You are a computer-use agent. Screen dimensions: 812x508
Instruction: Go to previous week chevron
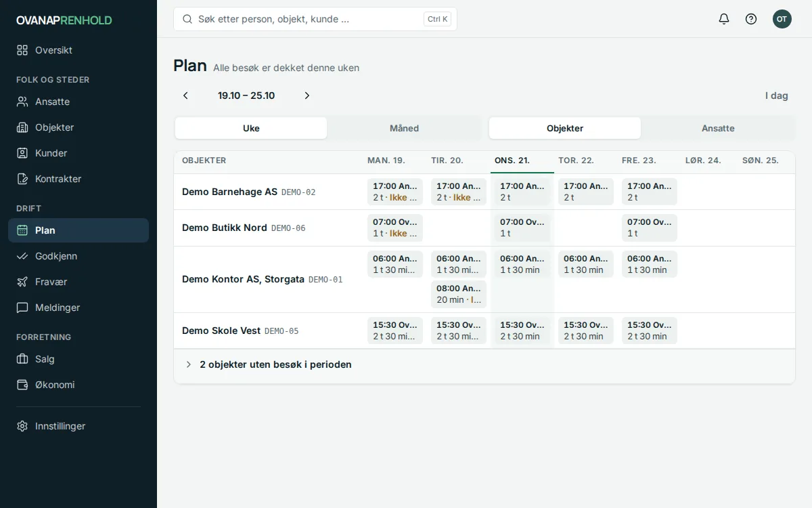tap(185, 96)
